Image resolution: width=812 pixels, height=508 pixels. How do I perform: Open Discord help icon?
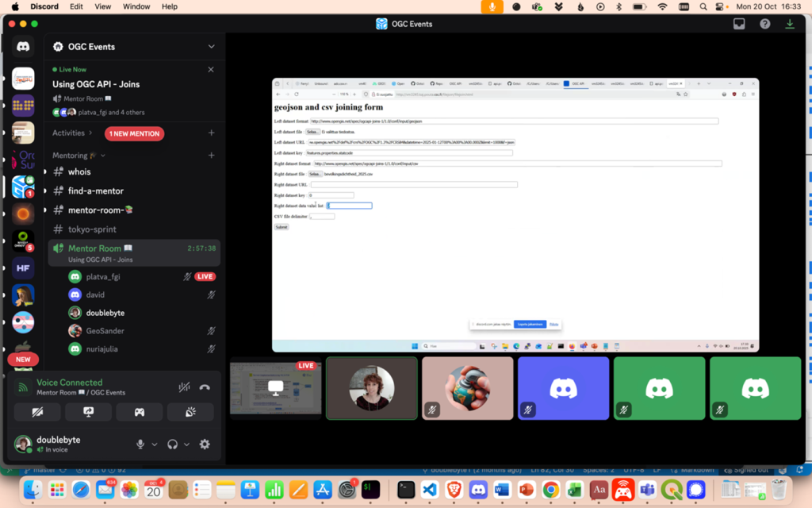764,24
